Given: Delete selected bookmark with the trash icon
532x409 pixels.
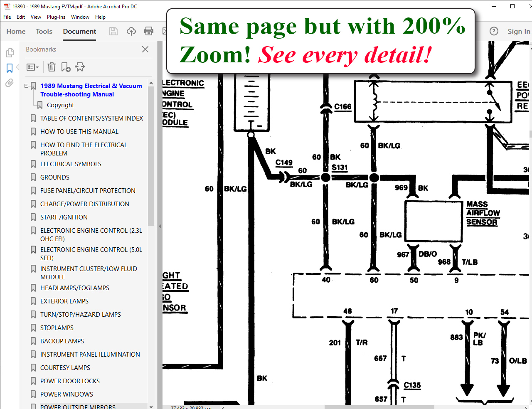Looking at the screenshot, I should pos(52,67).
